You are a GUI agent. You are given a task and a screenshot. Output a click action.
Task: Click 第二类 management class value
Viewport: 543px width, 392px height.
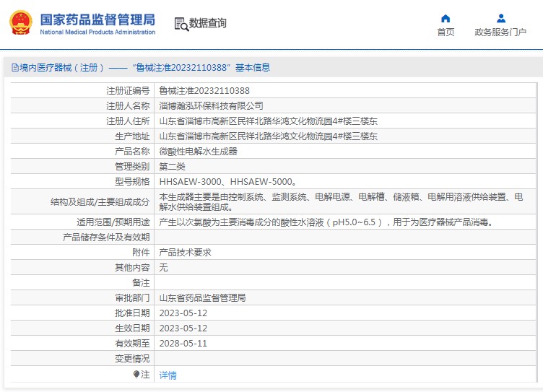[x=172, y=167]
